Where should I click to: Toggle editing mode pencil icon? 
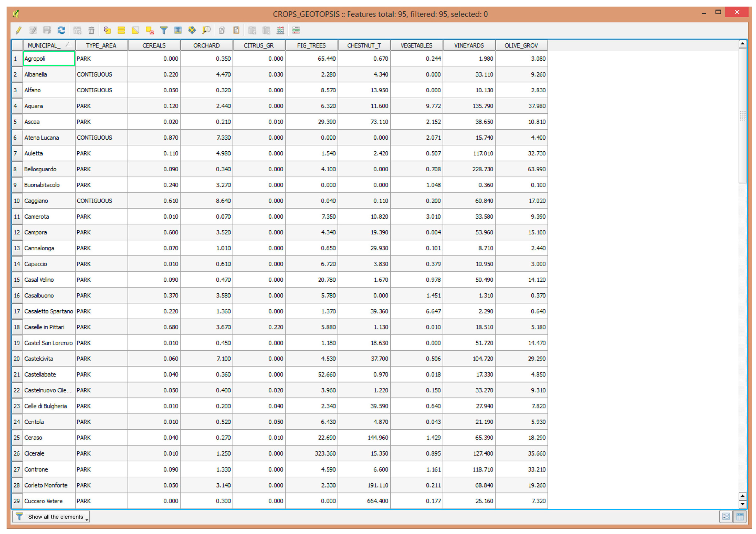coord(18,31)
